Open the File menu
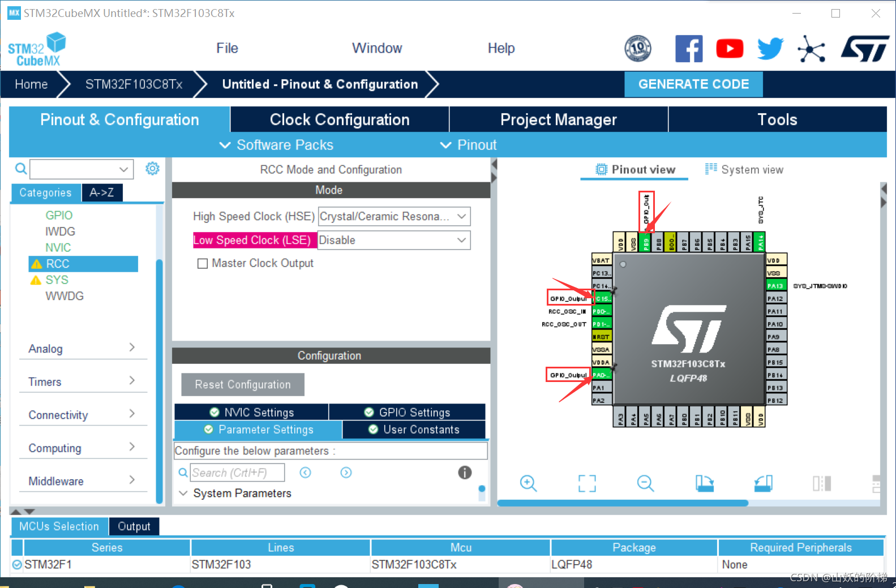Image resolution: width=896 pixels, height=588 pixels. (227, 48)
